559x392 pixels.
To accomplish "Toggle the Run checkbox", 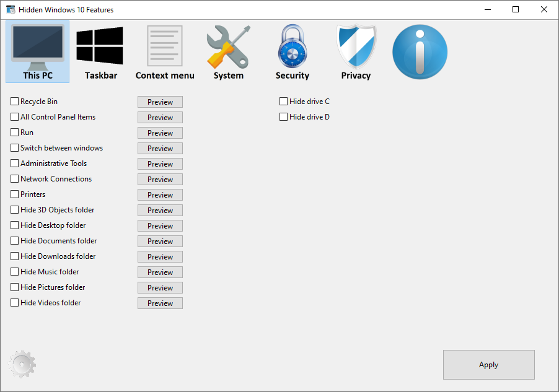I will [x=15, y=133].
